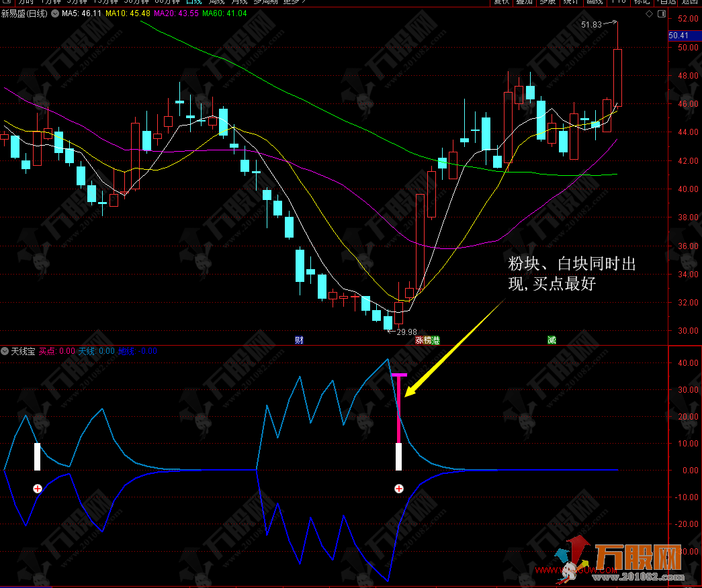Click the 天线: 0.00 indicator value
The image size is (702, 588).
tap(97, 351)
